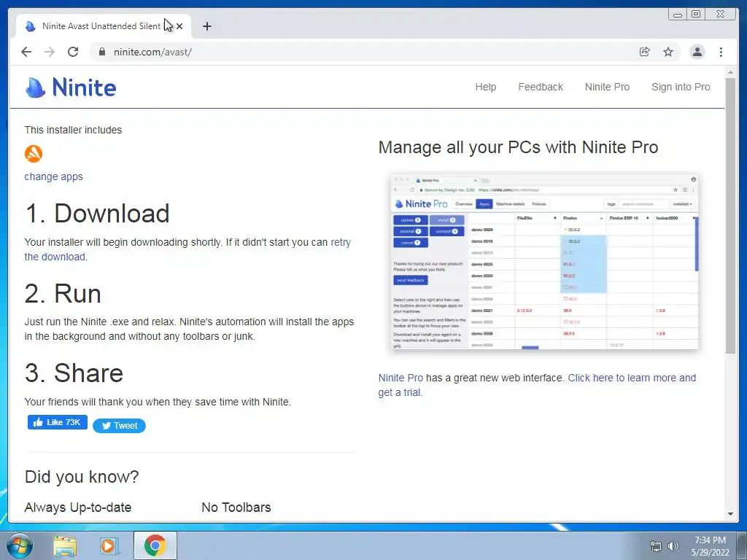747x560 pixels.
Task: Click This installer includes text
Action: (73, 130)
